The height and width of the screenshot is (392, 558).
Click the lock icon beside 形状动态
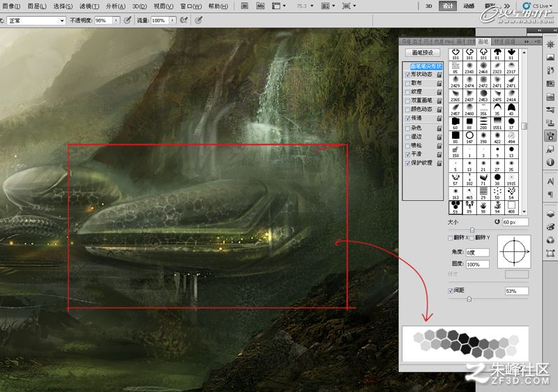[439, 75]
